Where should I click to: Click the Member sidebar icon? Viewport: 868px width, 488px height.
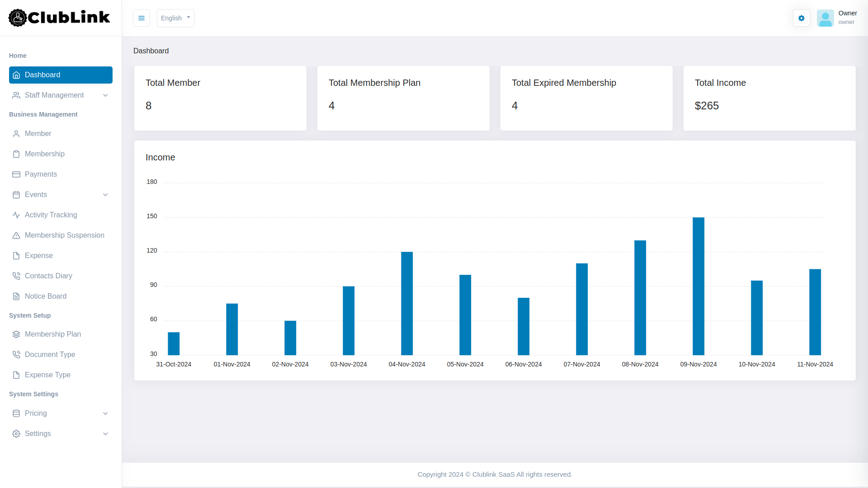16,133
